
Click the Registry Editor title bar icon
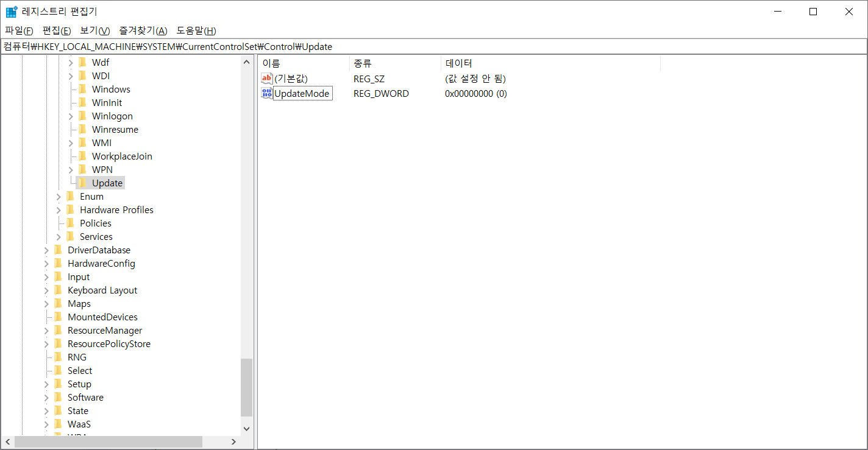11,12
